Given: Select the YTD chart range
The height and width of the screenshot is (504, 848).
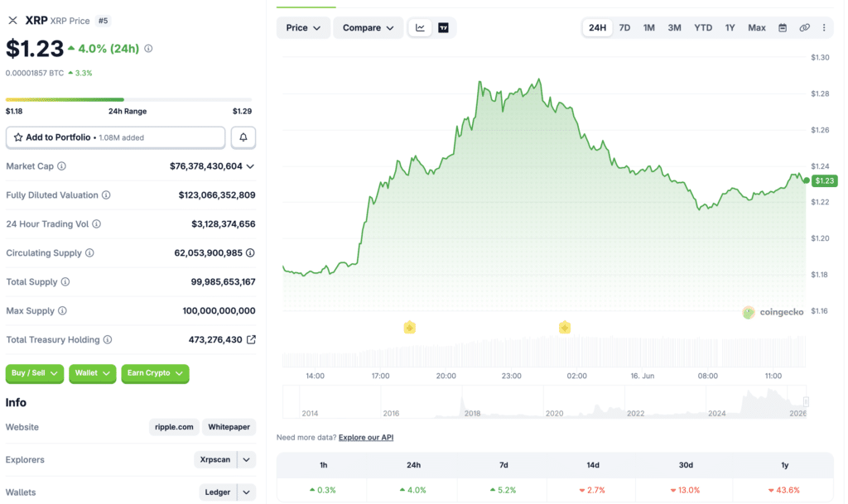Looking at the screenshot, I should (703, 27).
